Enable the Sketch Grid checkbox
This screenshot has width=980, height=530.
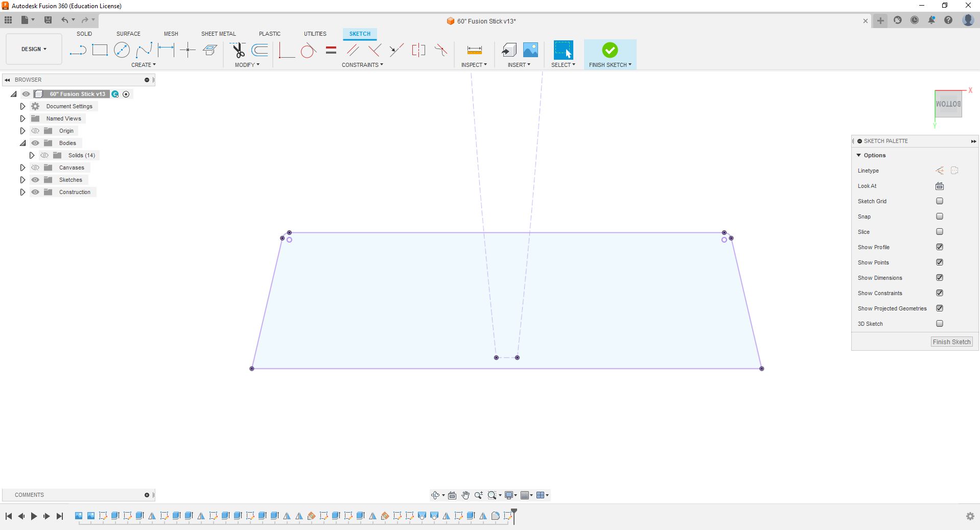tap(939, 201)
